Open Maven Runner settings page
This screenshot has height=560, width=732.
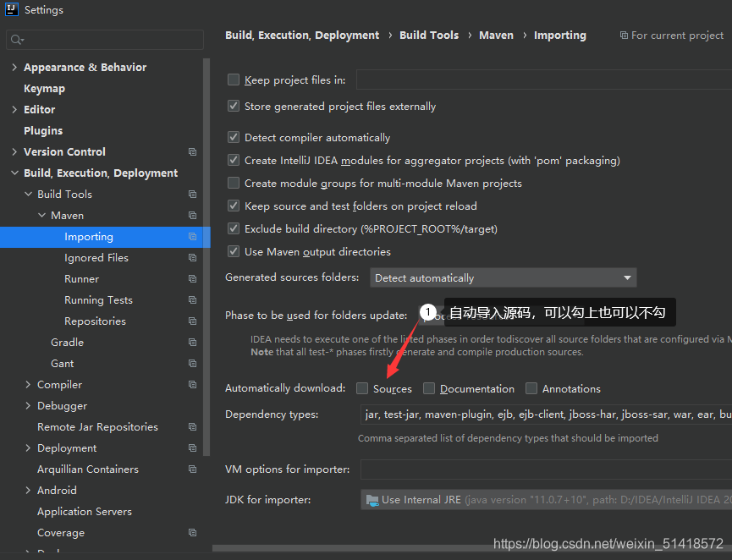coord(82,278)
